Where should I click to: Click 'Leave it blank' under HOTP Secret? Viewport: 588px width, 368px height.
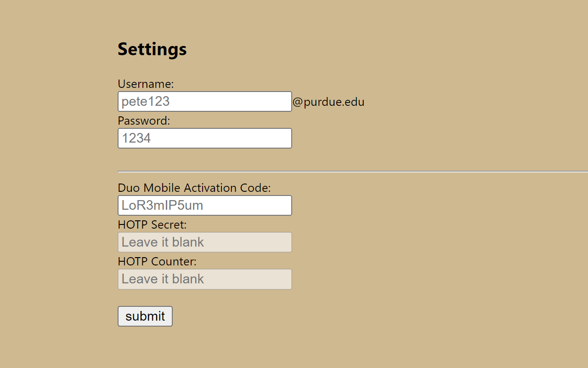(163, 242)
